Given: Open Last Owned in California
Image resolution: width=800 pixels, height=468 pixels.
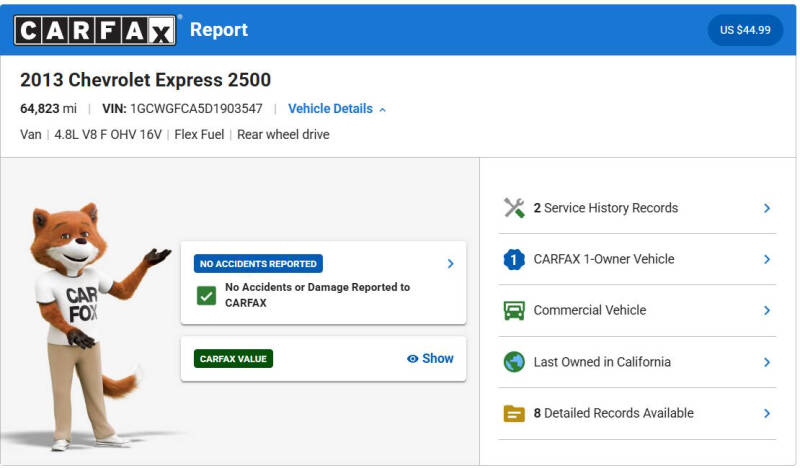Looking at the screenshot, I should 602,362.
